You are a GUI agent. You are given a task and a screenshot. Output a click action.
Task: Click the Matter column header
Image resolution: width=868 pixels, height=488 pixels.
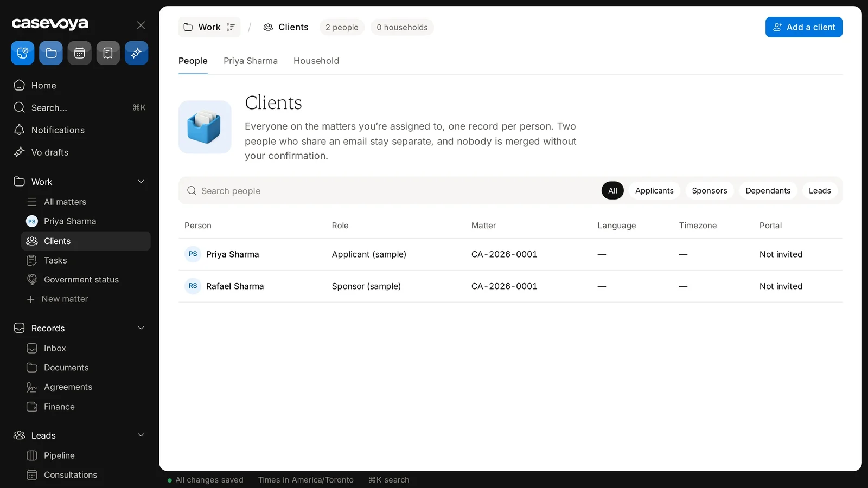click(x=483, y=226)
